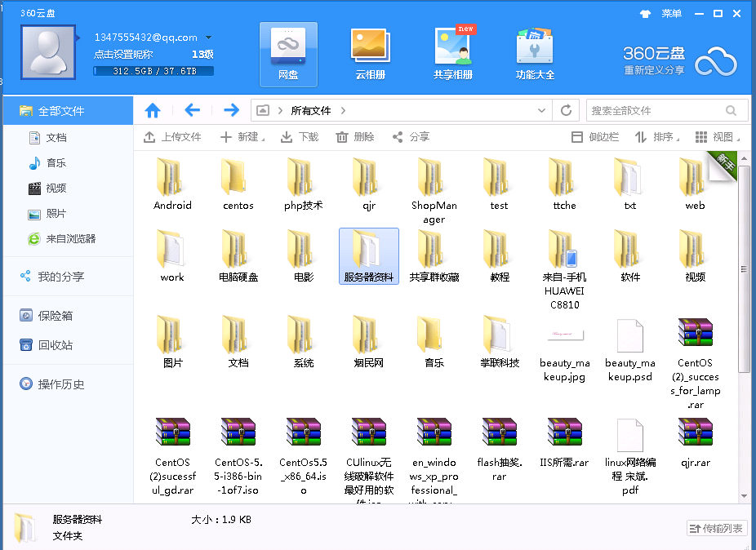Select linux网络编程 宋斌.pdf file
The image size is (756, 550).
pos(630,456)
